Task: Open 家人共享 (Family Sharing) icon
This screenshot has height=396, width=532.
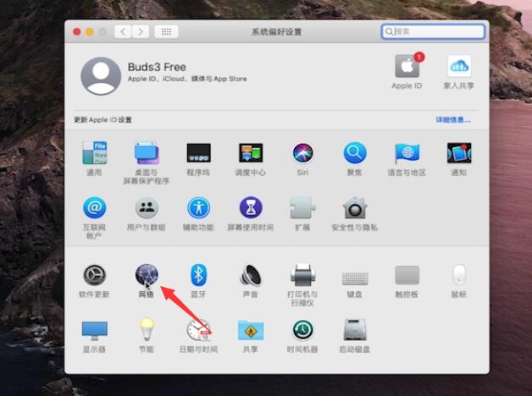Action: click(x=458, y=66)
